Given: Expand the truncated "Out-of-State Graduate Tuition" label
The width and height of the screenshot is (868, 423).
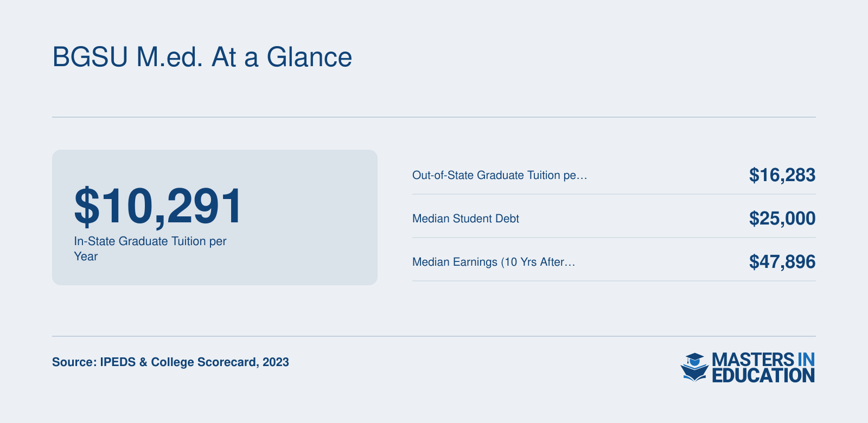Looking at the screenshot, I should pos(500,175).
